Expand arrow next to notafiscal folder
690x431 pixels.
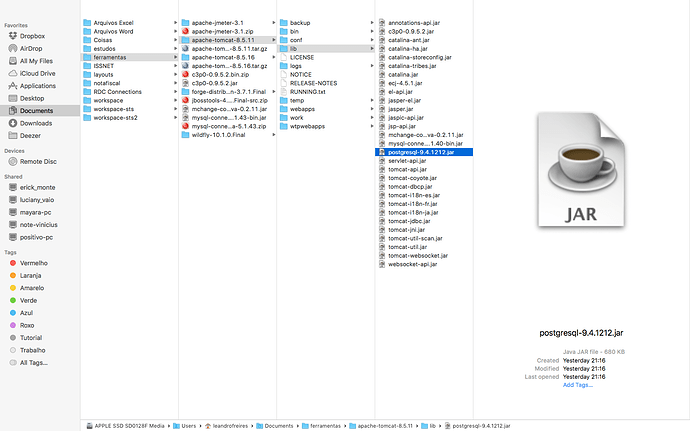[x=175, y=83]
